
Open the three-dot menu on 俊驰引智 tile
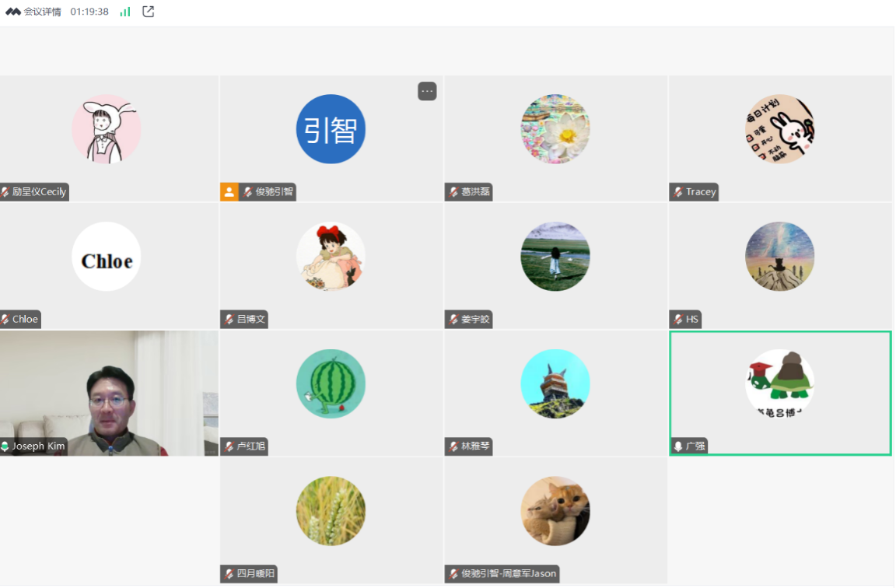click(427, 91)
